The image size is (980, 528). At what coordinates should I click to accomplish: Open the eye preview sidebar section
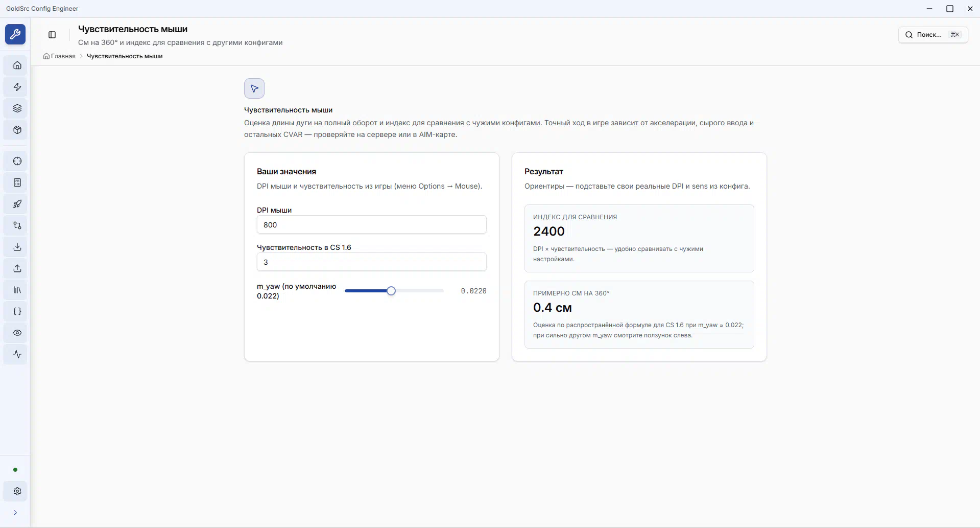(17, 333)
